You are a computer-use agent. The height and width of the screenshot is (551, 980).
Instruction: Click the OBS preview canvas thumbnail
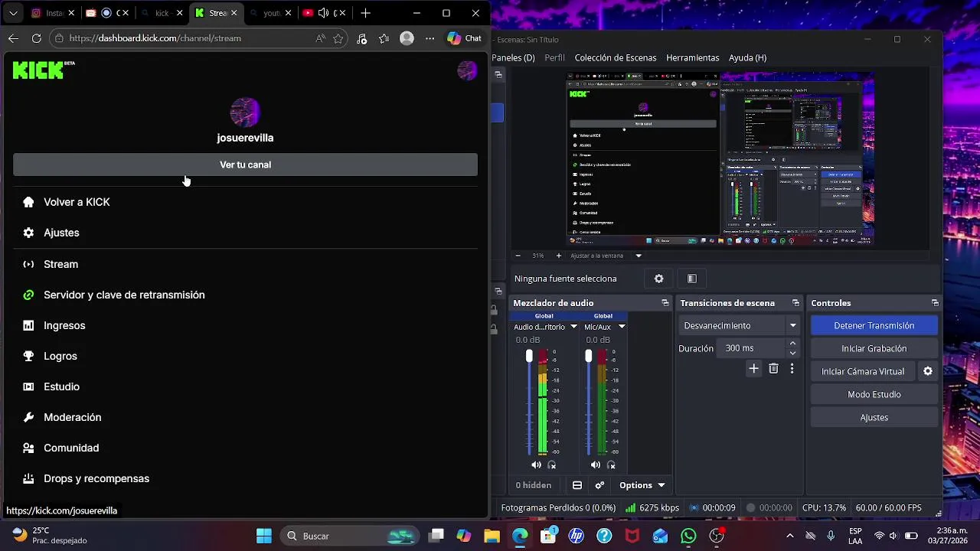(720, 159)
